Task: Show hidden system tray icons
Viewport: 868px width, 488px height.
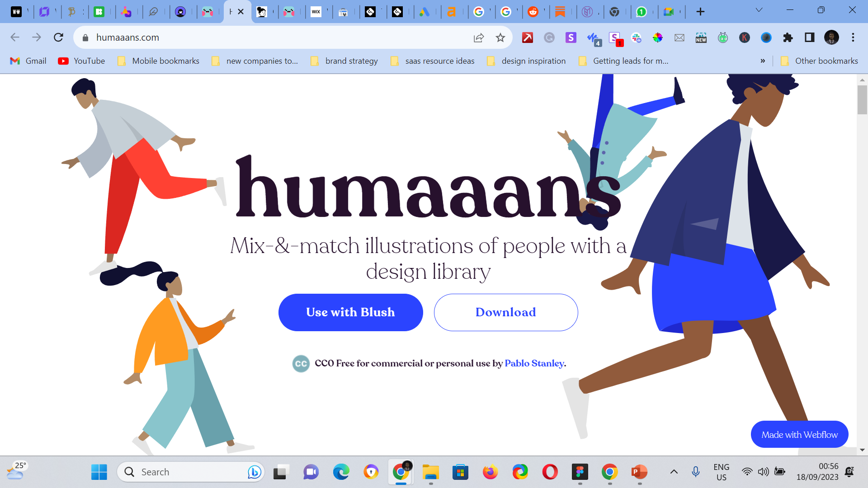Action: (674, 472)
